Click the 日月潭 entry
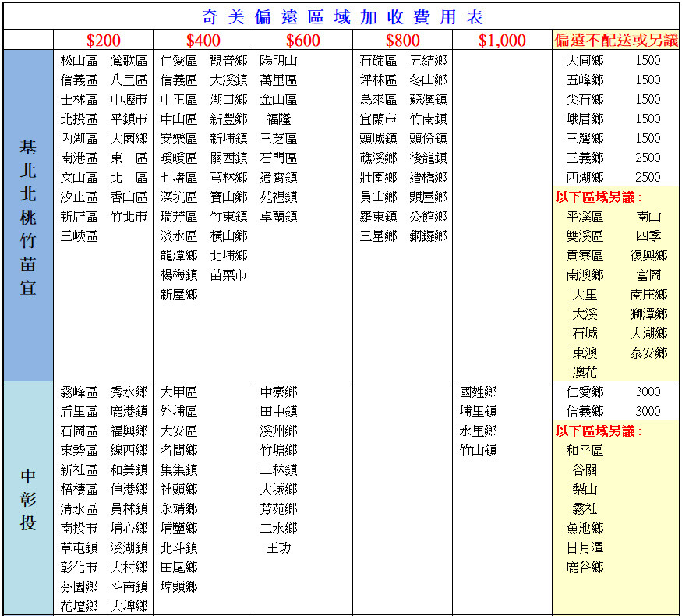Image resolution: width=682 pixels, height=616 pixels. tap(585, 548)
